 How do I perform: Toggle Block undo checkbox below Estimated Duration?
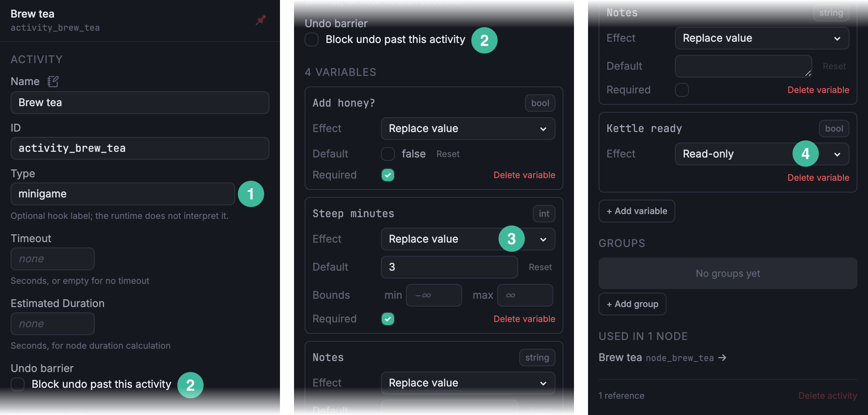coord(18,384)
